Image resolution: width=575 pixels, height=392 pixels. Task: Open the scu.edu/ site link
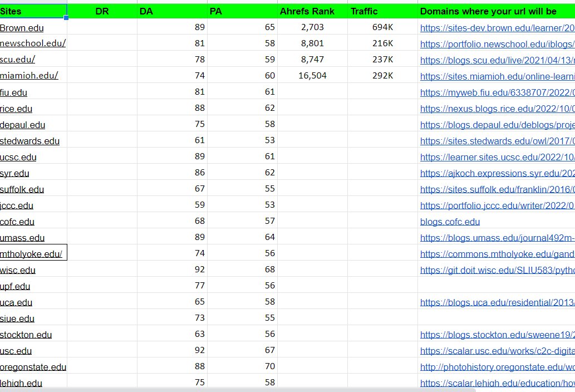tap(17, 60)
